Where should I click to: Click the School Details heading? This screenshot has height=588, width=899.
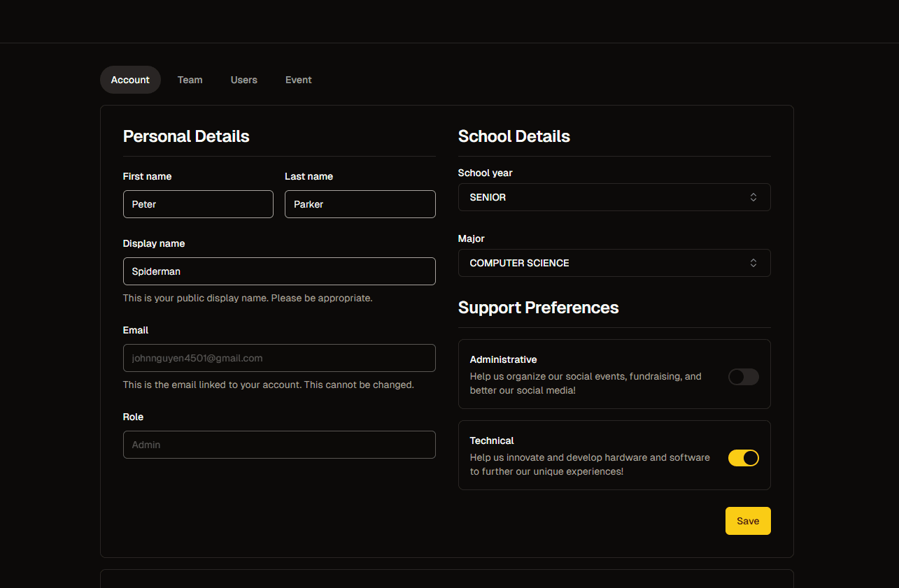(x=514, y=136)
